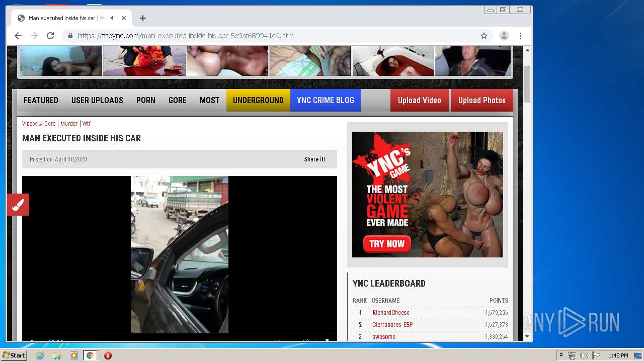The image size is (644, 362).
Task: Click the lock icon for site information
Action: [70, 36]
